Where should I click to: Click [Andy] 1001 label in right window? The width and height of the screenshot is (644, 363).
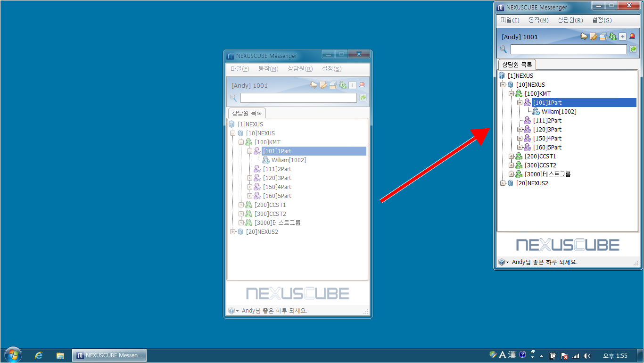pyautogui.click(x=520, y=37)
